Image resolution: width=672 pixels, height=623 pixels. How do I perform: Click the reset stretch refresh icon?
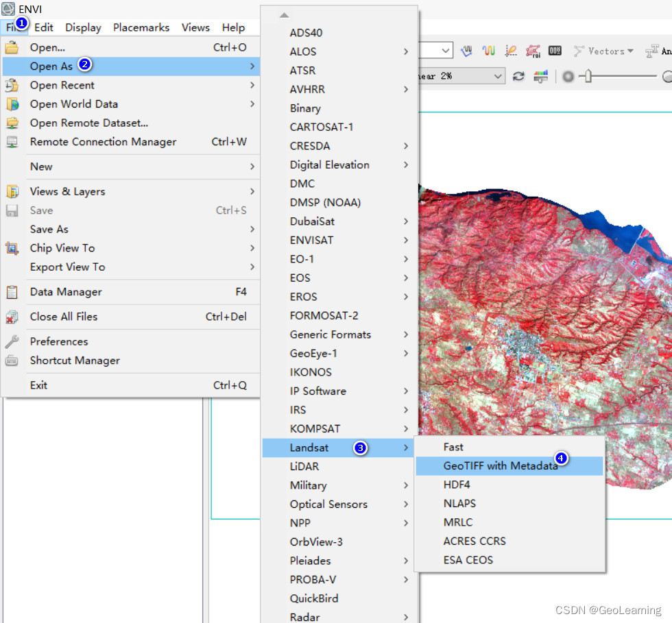(518, 76)
